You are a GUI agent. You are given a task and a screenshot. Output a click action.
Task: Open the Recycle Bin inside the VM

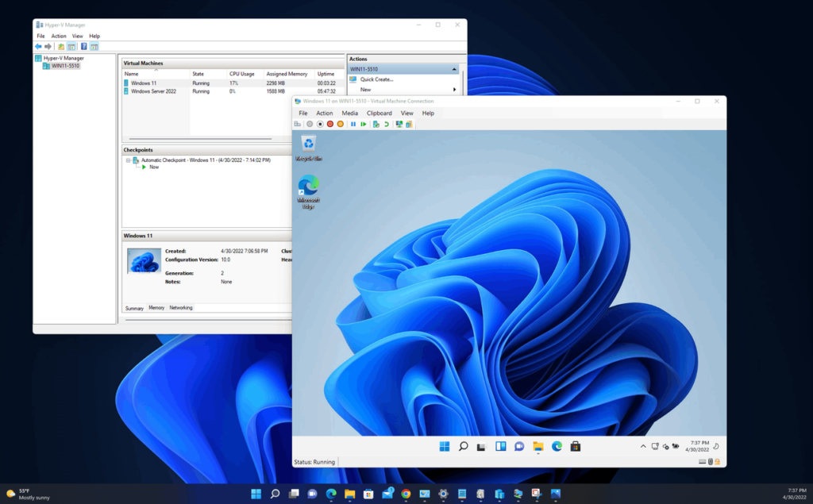point(308,144)
